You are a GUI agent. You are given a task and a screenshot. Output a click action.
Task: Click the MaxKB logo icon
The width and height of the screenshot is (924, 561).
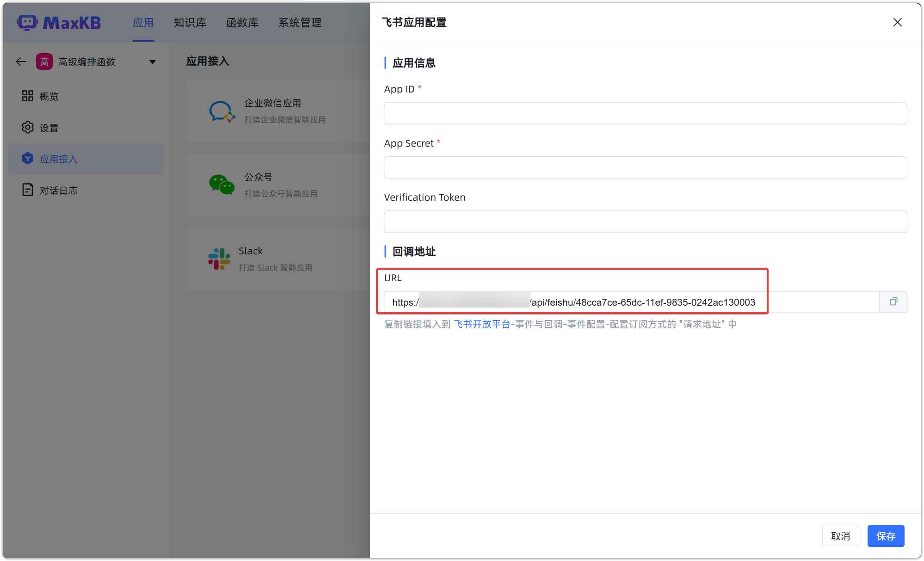click(27, 22)
